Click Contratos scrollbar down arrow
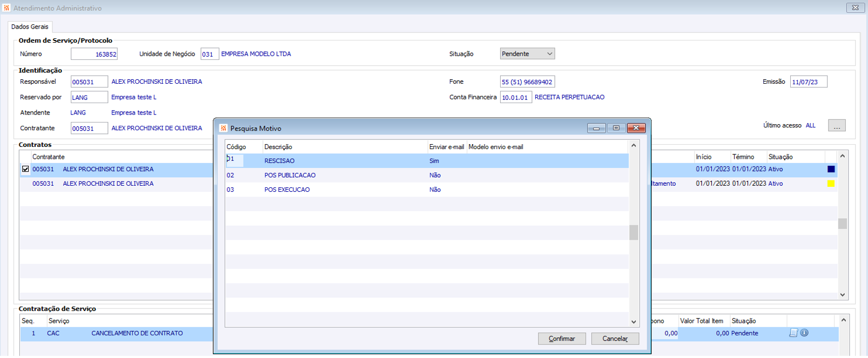 pos(843,295)
